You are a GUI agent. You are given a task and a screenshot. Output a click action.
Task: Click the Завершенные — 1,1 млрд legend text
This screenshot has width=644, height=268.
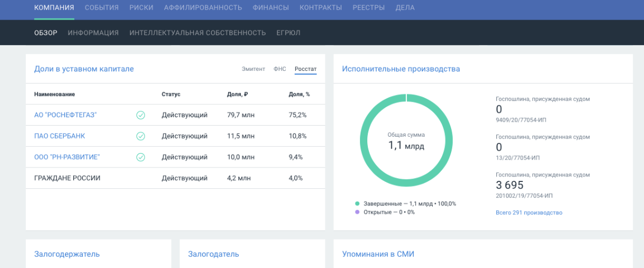[410, 204]
